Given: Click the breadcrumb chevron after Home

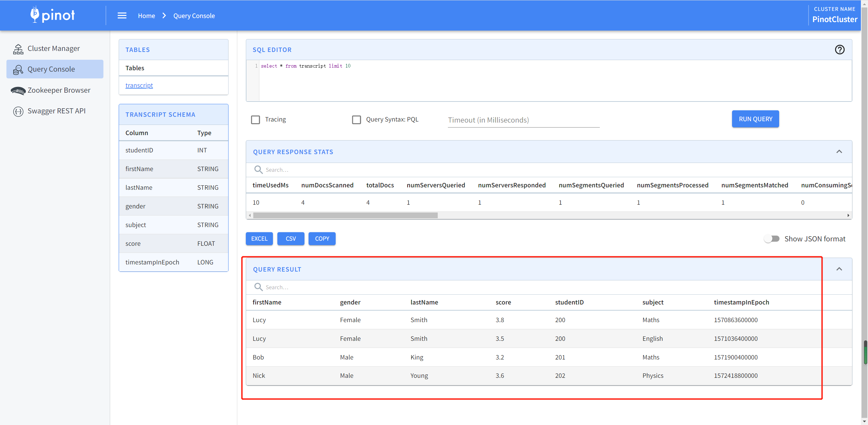Looking at the screenshot, I should [164, 16].
